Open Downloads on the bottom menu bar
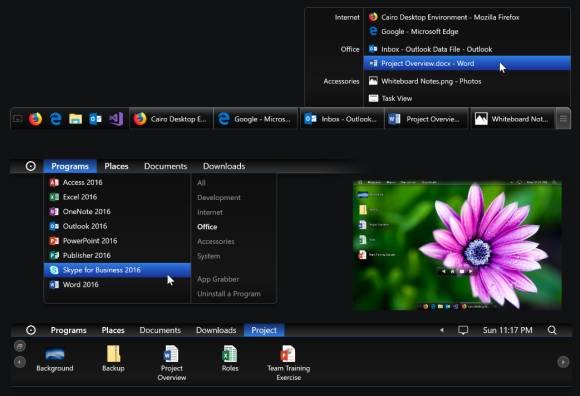 216,330
